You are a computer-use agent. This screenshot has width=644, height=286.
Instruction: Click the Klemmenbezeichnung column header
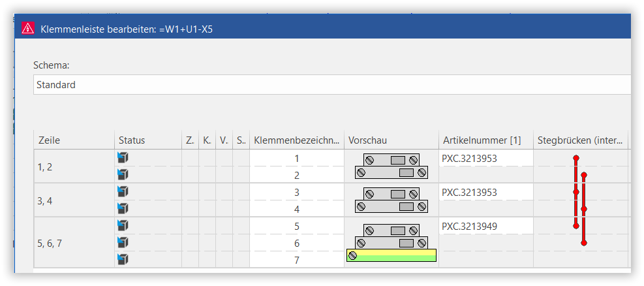(297, 140)
